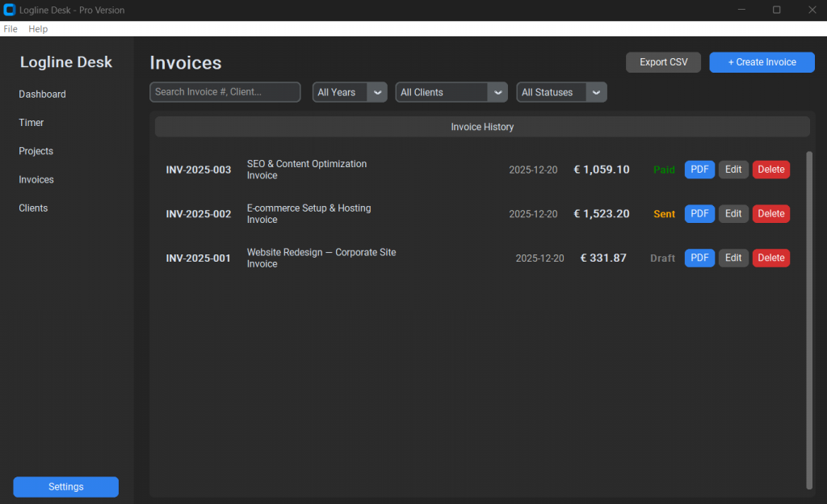The height and width of the screenshot is (504, 827).
Task: Open the Timer page from sidebar
Action: [31, 123]
